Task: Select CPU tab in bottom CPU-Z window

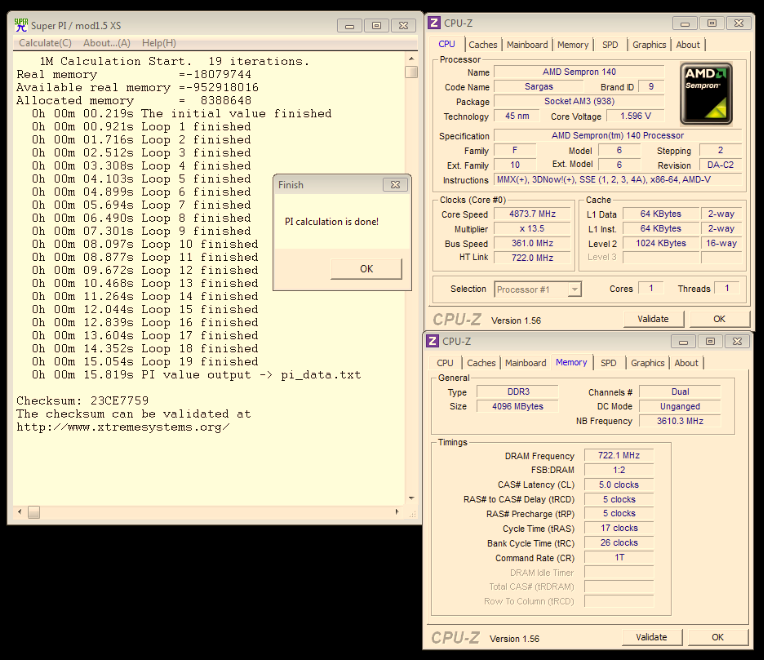Action: click(445, 363)
